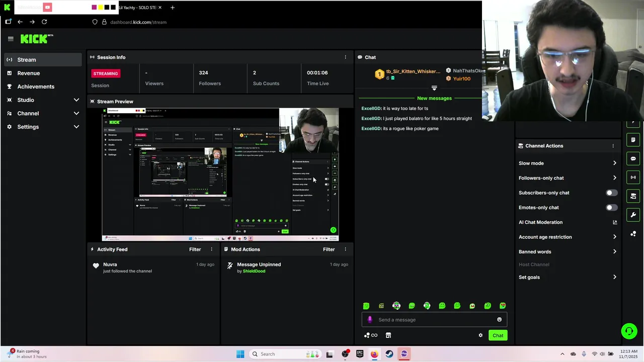The width and height of the screenshot is (644, 362).
Task: Click the New messages divider label
Action: (x=434, y=98)
